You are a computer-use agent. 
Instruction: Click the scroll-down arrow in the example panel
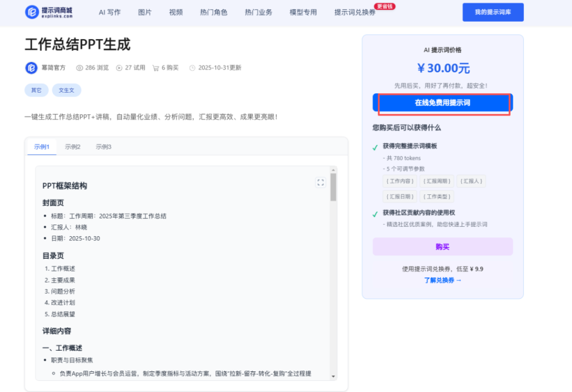point(333,376)
